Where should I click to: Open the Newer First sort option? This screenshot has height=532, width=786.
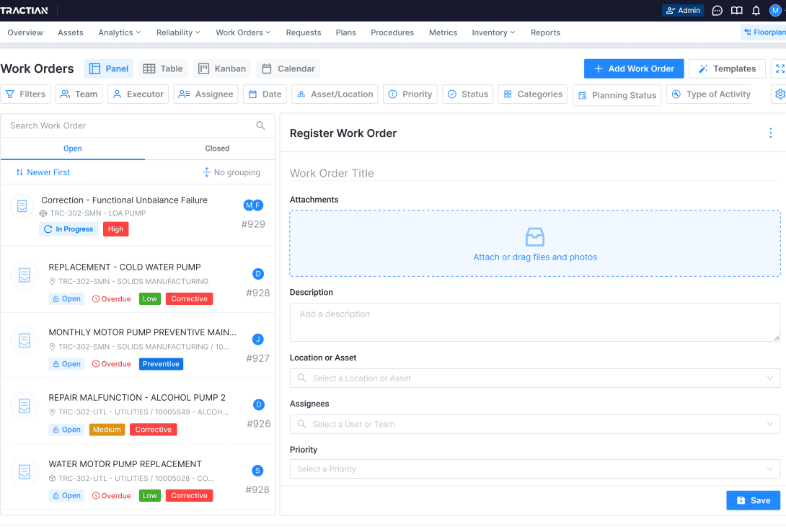(x=43, y=172)
